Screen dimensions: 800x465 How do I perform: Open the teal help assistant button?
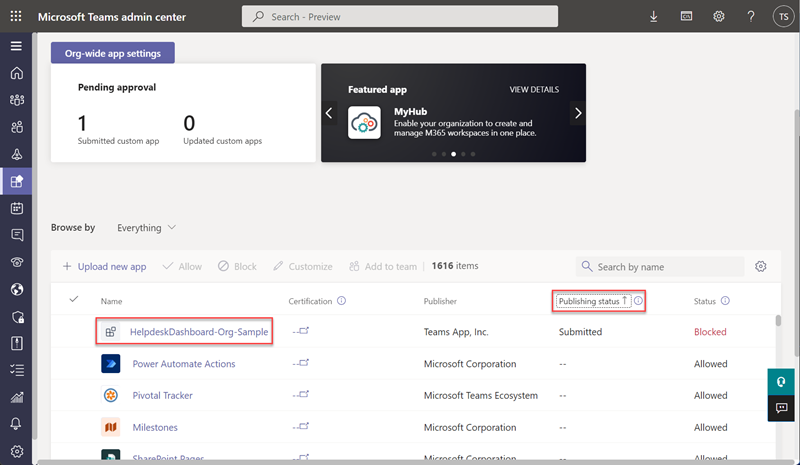pyautogui.click(x=781, y=382)
